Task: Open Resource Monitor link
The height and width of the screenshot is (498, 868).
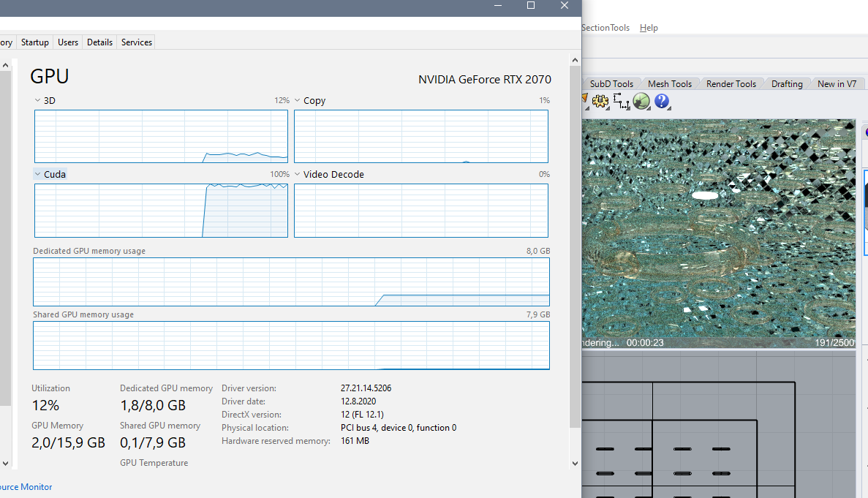Action: 26,486
